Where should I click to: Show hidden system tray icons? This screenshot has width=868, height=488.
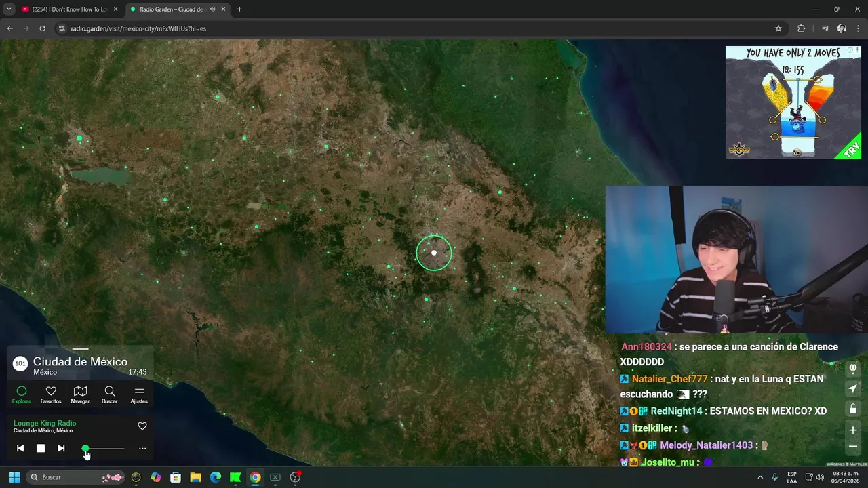pyautogui.click(x=760, y=477)
